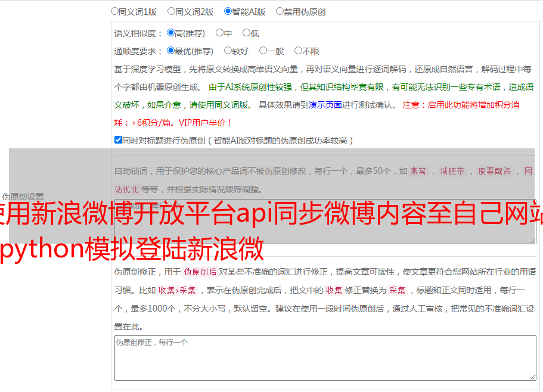This screenshot has height=392, width=543.
Task: Set 语义相似度 to 低
Action: pos(246,33)
